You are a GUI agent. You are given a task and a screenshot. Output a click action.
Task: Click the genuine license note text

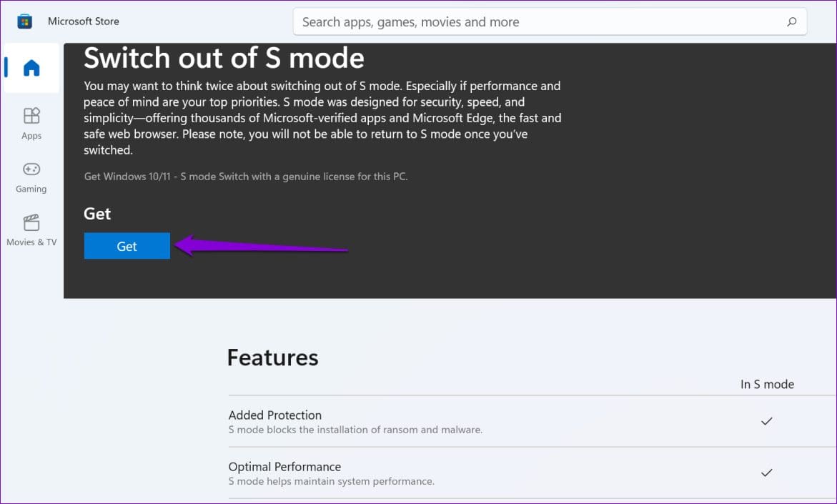pyautogui.click(x=246, y=176)
